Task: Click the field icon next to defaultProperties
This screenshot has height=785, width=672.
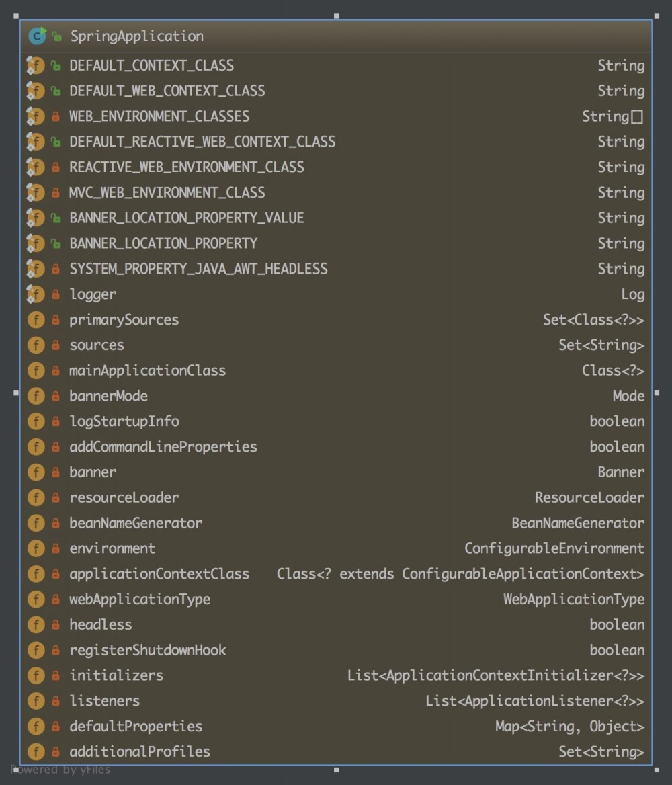Action: [x=36, y=726]
